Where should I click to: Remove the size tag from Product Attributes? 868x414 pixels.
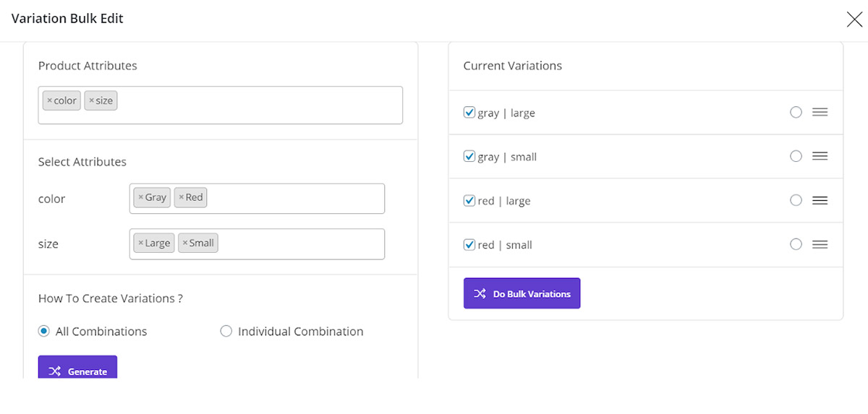91,101
